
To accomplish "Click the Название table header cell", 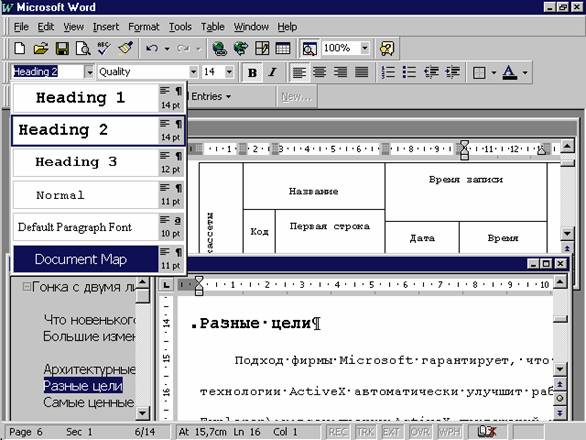I will coord(314,186).
